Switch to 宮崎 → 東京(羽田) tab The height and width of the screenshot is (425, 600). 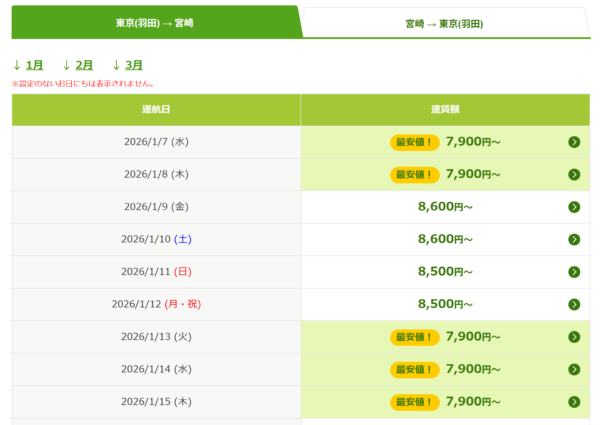445,23
